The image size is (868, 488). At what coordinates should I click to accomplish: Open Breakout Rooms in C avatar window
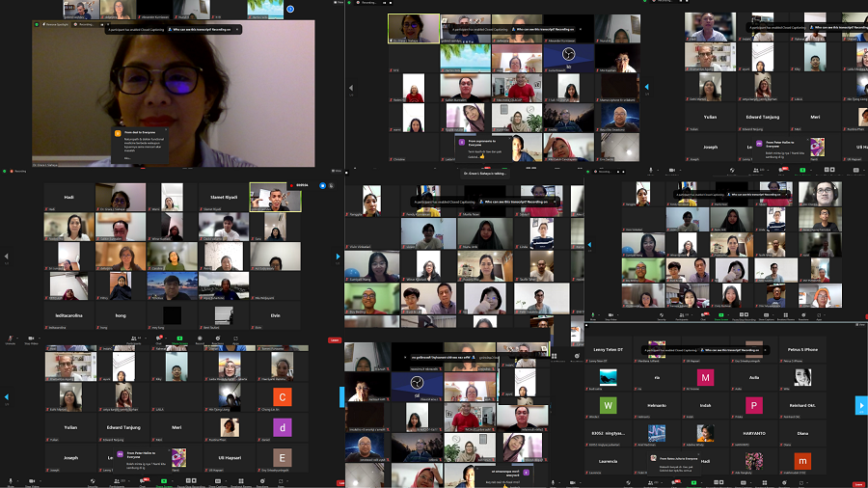(241, 481)
